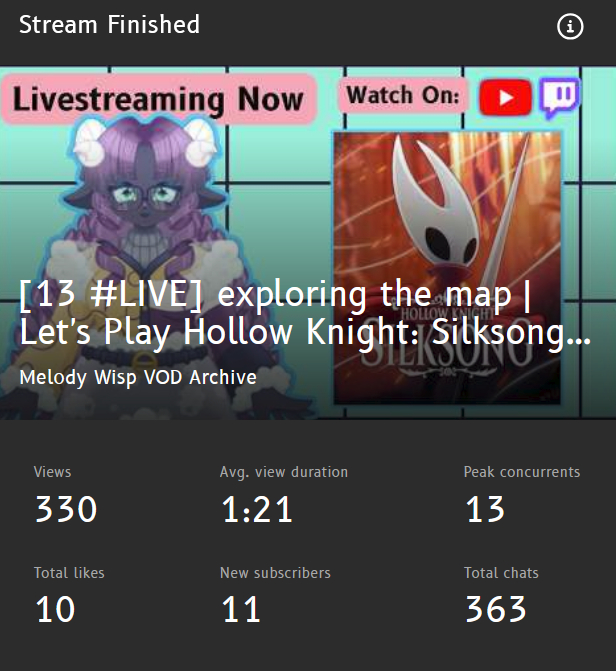Click the Watch On: label

tap(402, 95)
